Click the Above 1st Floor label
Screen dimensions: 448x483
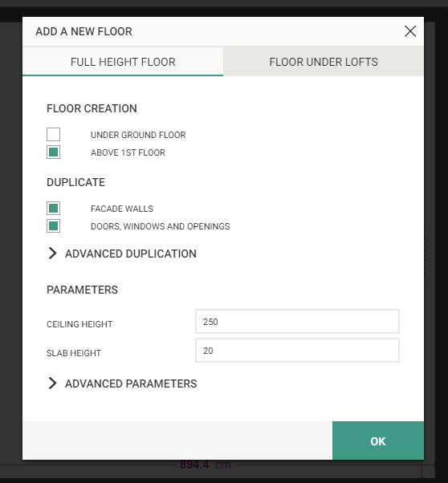pyautogui.click(x=128, y=152)
